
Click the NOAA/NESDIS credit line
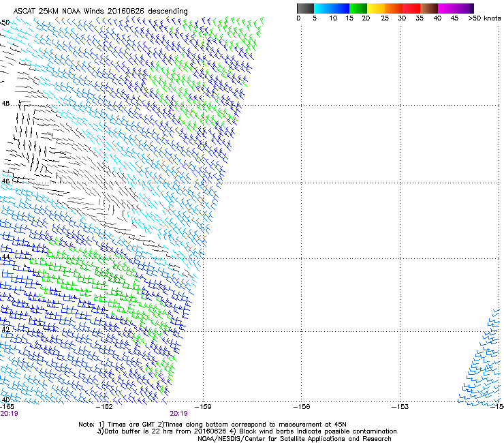[x=294, y=439]
